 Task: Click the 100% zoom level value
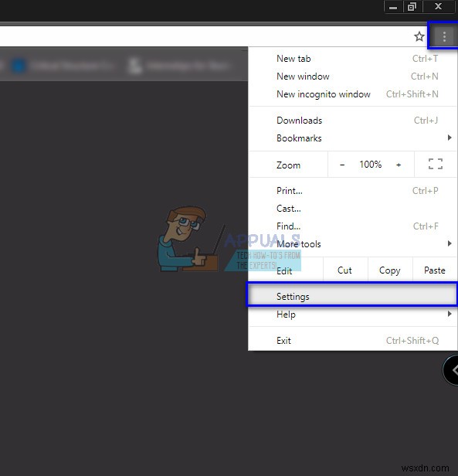tap(370, 165)
